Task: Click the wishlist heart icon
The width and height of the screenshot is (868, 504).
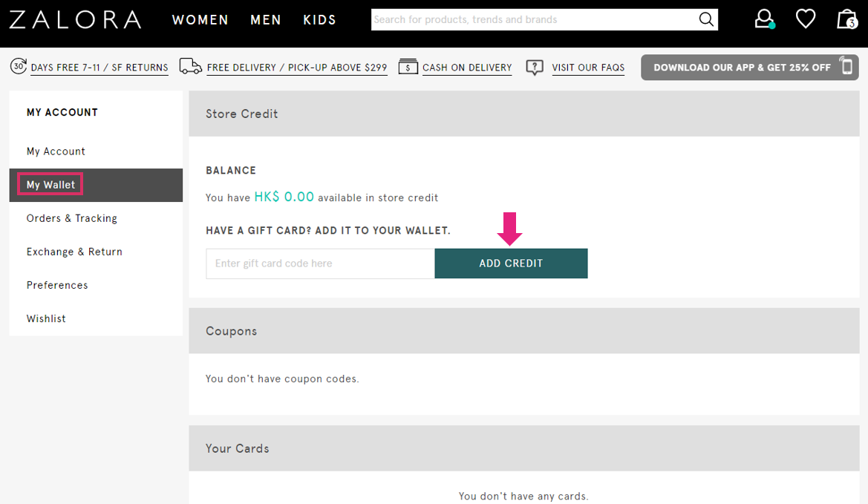Action: click(805, 19)
